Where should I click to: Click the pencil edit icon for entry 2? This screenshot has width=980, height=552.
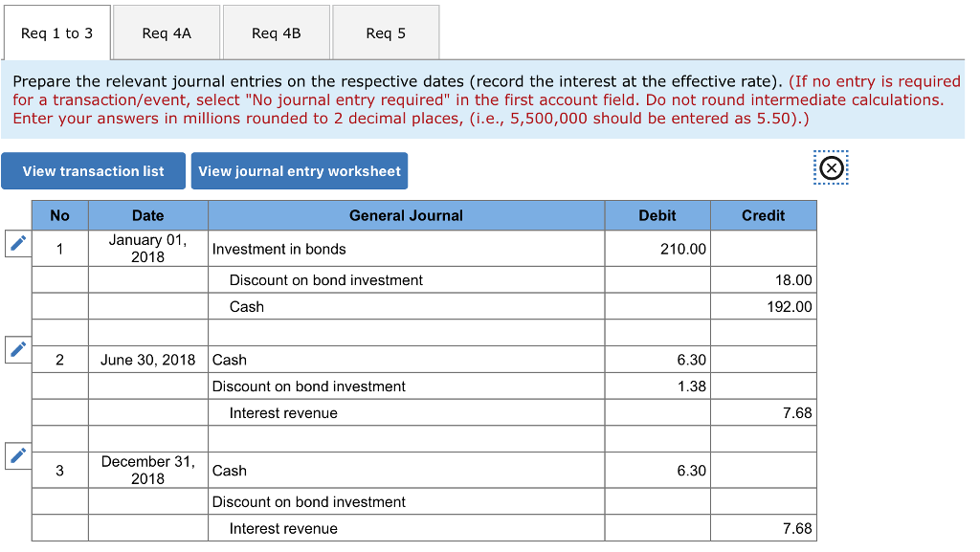[x=18, y=349]
